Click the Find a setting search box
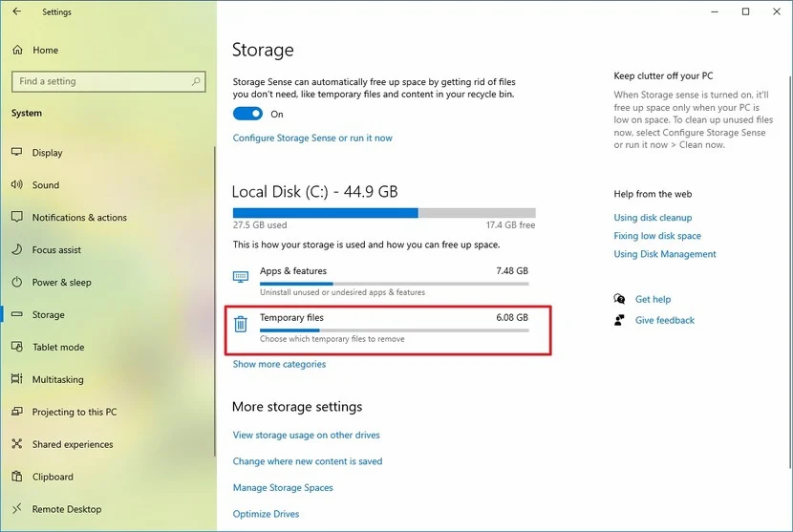793x532 pixels. click(x=108, y=81)
